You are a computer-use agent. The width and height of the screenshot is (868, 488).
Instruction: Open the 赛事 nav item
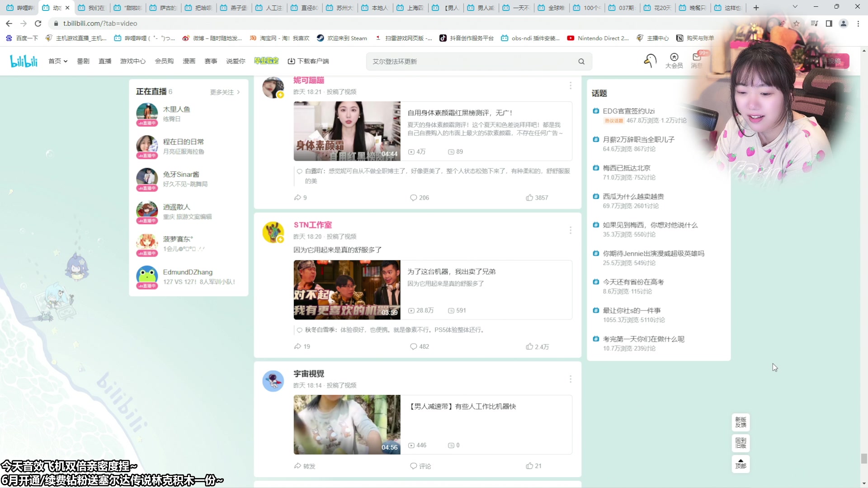[211, 61]
